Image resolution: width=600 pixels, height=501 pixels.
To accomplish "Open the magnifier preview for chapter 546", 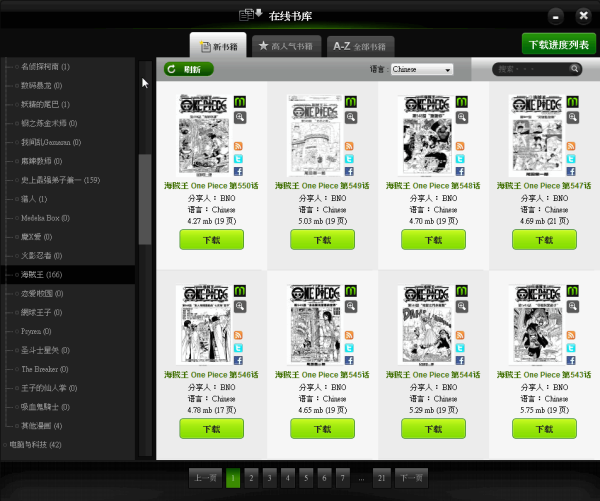I will tap(240, 307).
